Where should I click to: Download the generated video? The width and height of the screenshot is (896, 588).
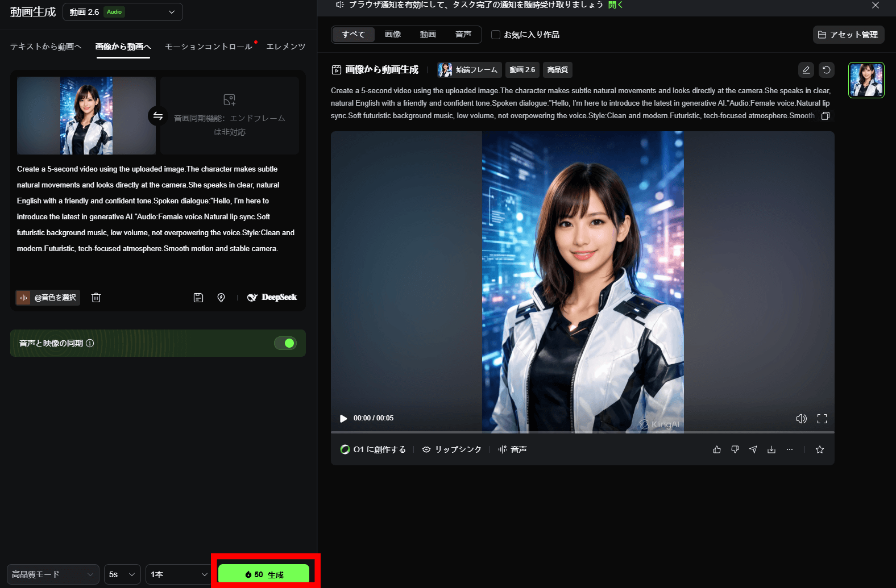click(x=771, y=449)
